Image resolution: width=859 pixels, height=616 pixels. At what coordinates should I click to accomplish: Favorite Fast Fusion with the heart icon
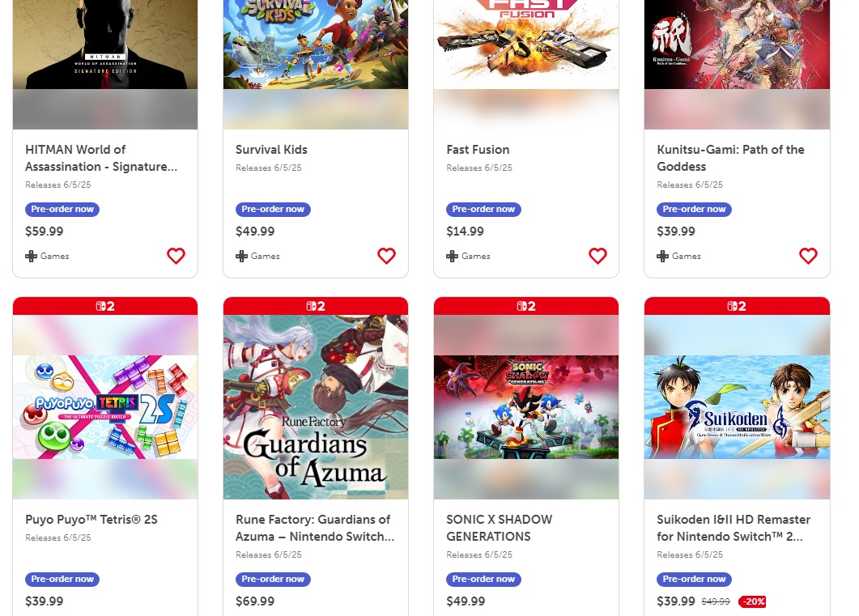click(597, 256)
